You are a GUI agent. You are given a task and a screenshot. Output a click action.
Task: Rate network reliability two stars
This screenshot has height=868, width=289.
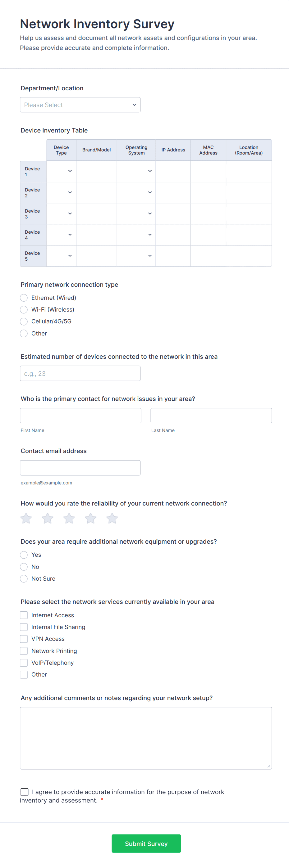(x=48, y=518)
